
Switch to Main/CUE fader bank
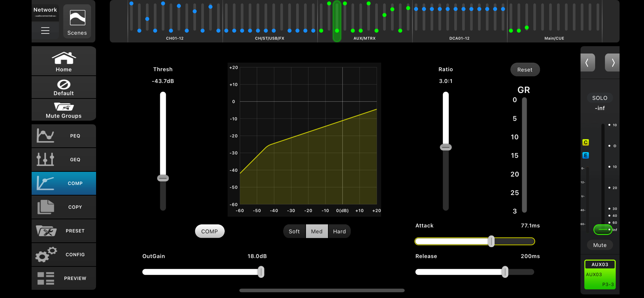554,21
